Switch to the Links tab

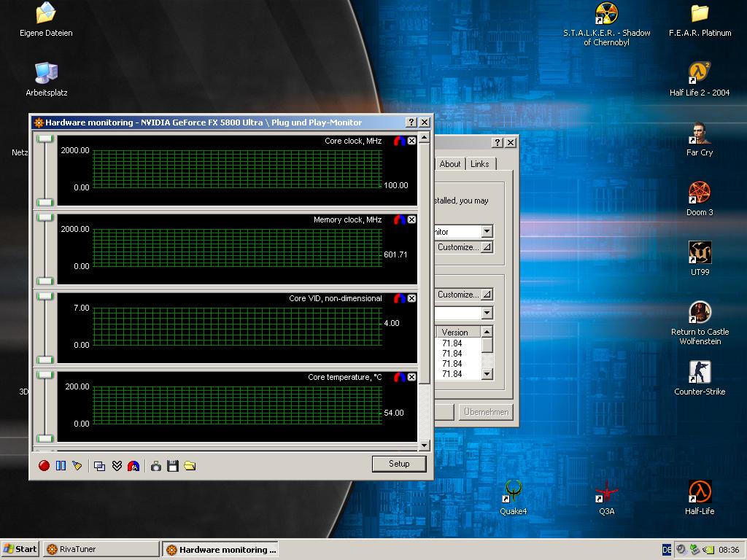(x=480, y=164)
